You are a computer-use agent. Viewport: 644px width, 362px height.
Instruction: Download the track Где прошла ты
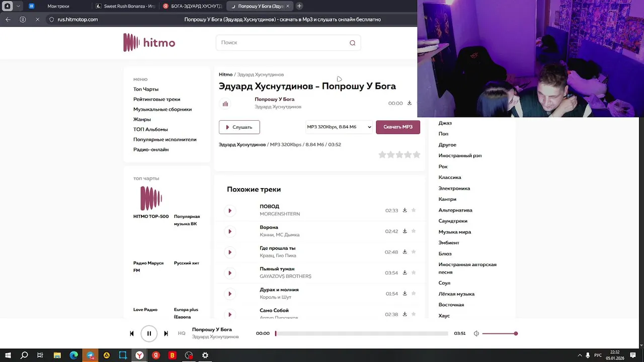pyautogui.click(x=405, y=251)
